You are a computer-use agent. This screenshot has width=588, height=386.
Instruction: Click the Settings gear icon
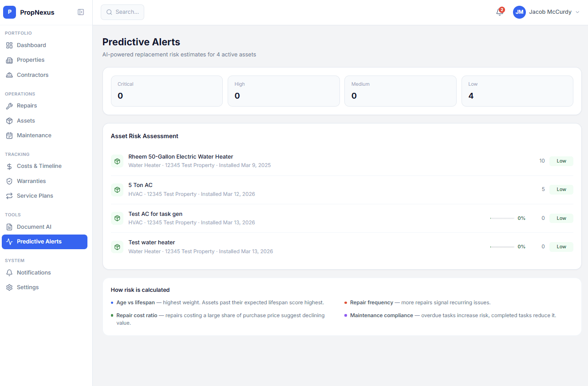click(x=9, y=287)
